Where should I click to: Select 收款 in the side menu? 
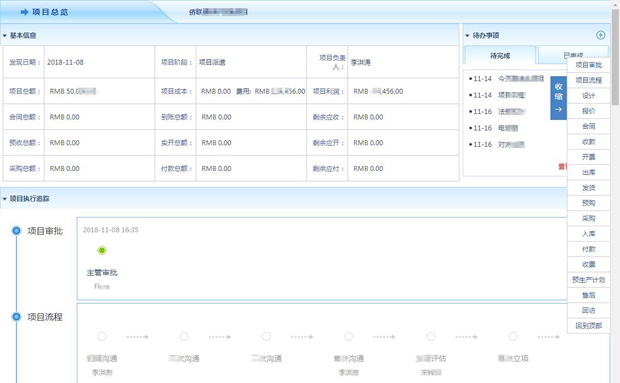tap(588, 142)
